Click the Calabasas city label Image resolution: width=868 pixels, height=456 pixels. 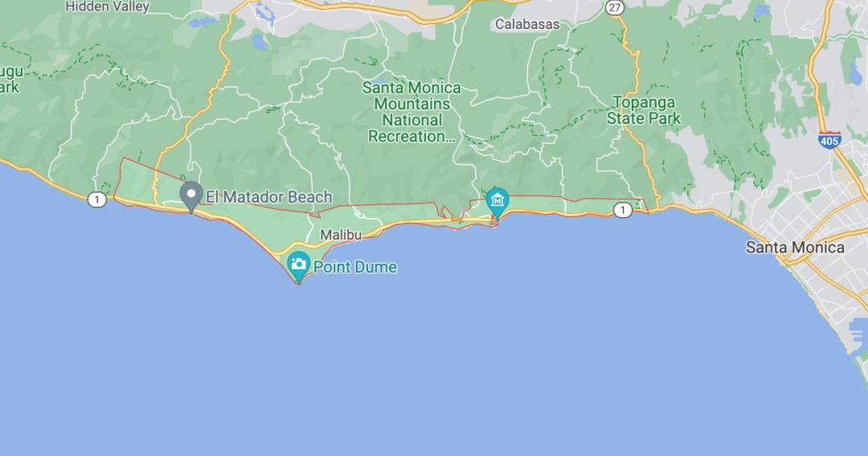pyautogui.click(x=527, y=24)
